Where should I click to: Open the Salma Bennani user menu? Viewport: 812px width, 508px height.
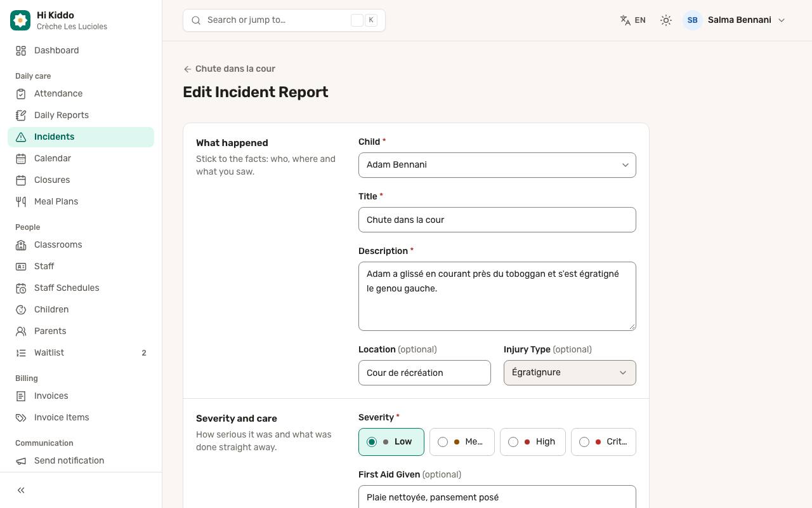tap(735, 20)
